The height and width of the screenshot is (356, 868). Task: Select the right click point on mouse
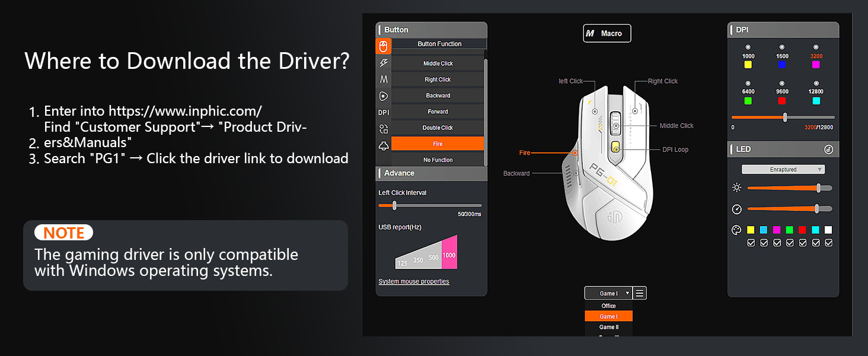[x=635, y=110]
